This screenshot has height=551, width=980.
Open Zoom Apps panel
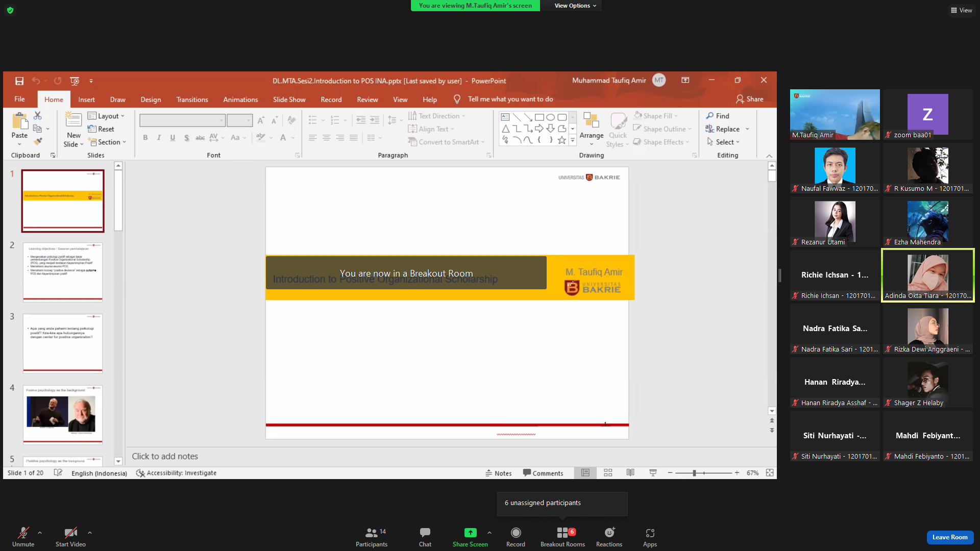pos(650,537)
